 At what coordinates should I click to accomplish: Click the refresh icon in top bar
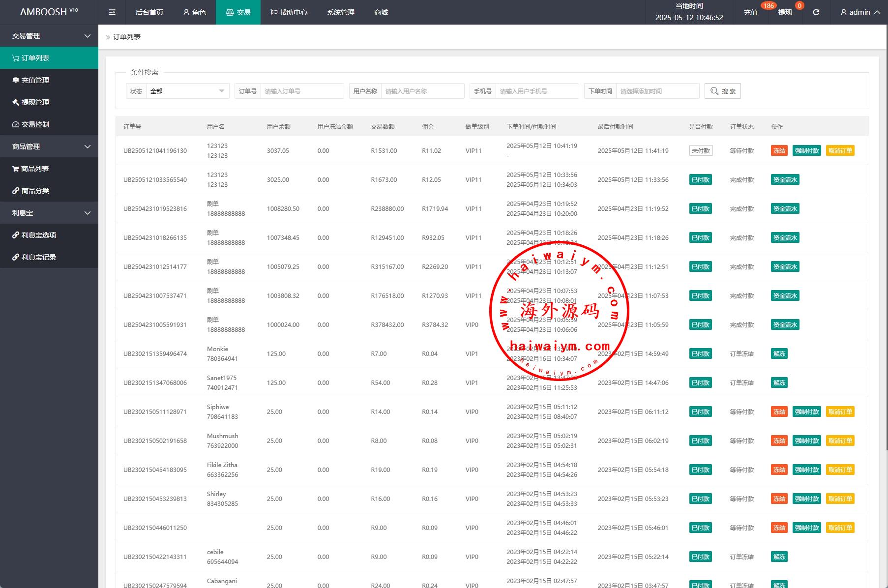[x=816, y=12]
